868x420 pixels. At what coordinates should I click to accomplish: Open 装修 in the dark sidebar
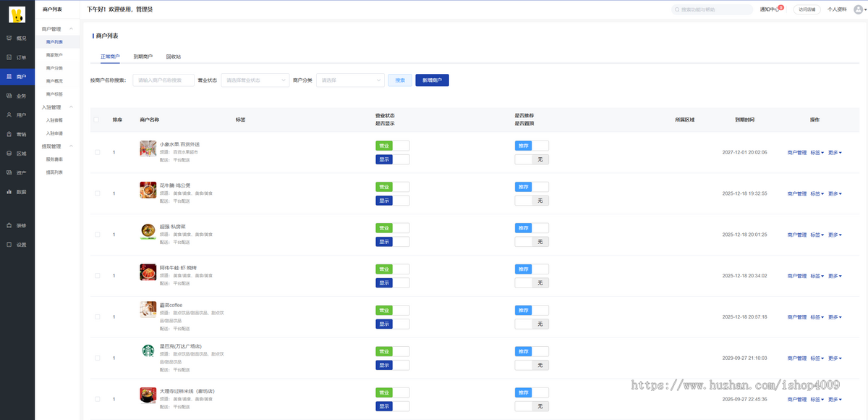coord(17,225)
